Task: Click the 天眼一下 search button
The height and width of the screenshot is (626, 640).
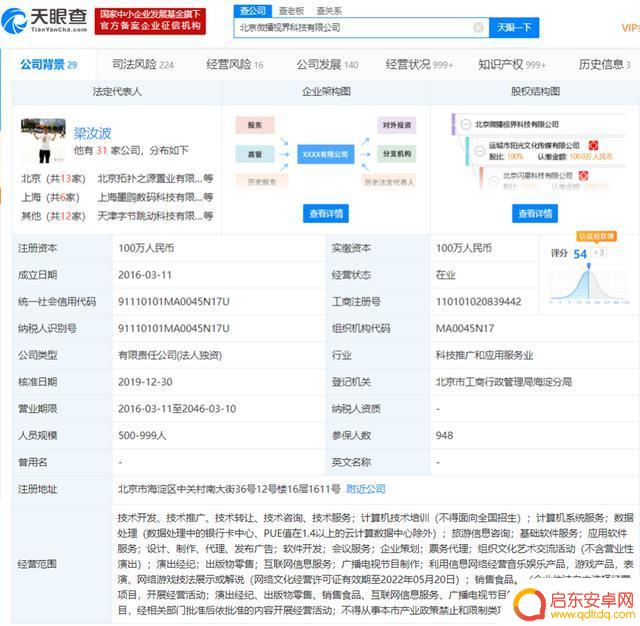Action: coord(514,27)
